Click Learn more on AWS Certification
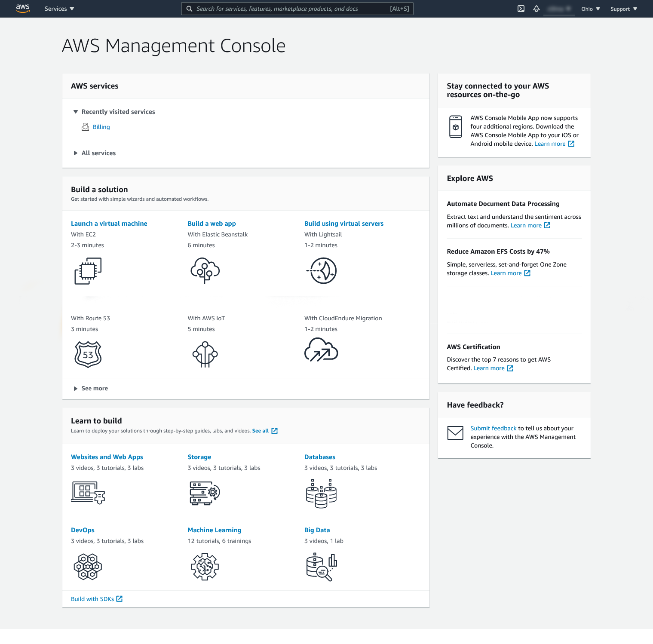 tap(489, 368)
